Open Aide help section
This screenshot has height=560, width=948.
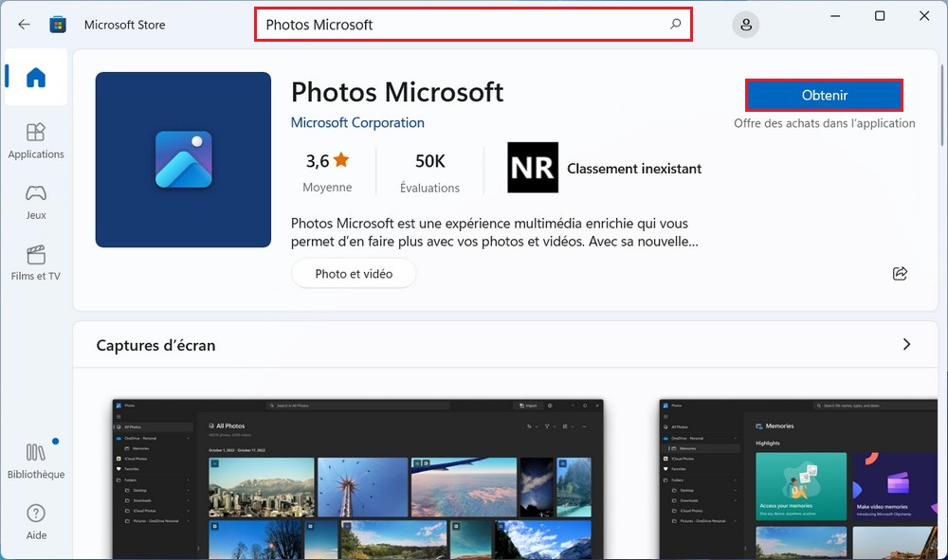coord(36,522)
